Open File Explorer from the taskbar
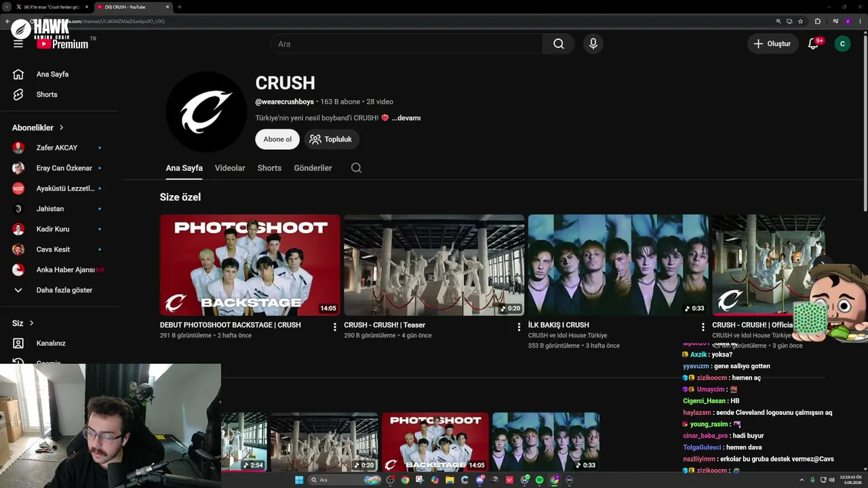 [450, 480]
